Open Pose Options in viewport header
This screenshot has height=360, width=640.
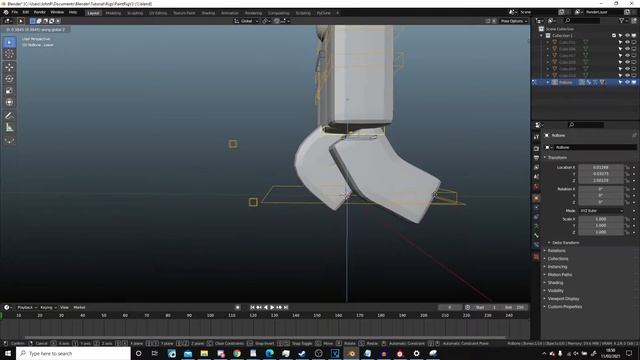[x=513, y=21]
